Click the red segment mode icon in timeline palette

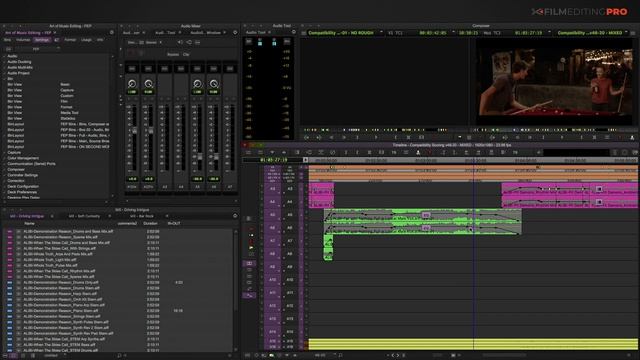click(251, 241)
